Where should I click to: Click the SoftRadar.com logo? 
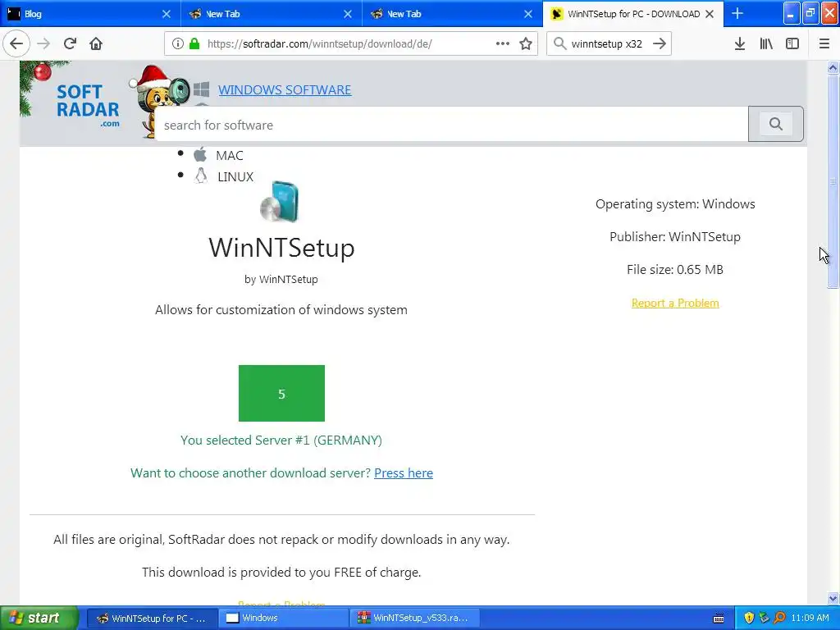(88, 105)
